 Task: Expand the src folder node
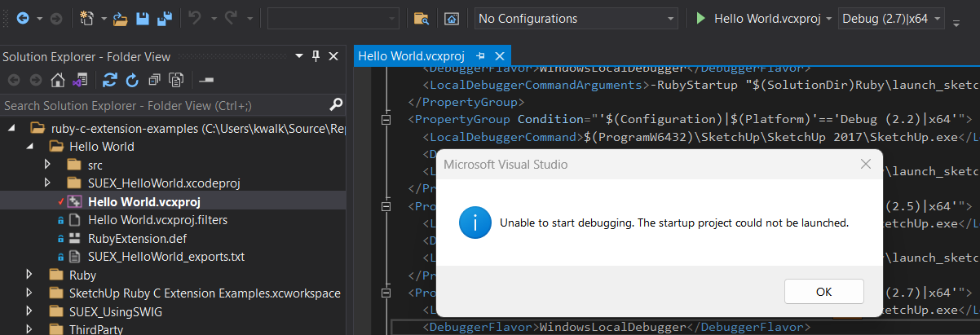point(47,165)
